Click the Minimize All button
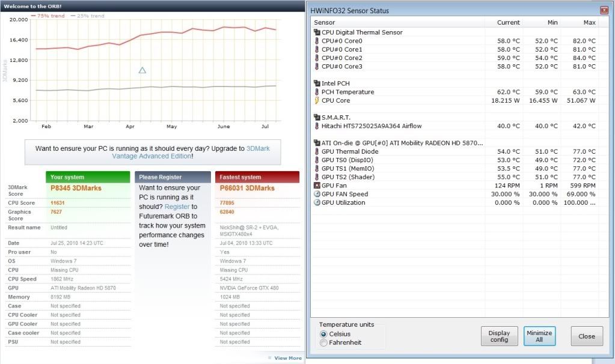This screenshot has height=364, width=615. coord(539,336)
